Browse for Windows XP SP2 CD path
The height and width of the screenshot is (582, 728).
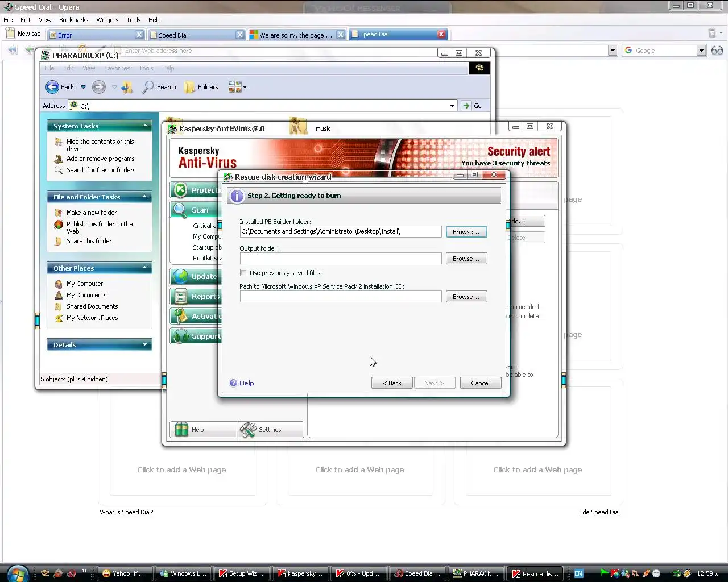466,297
